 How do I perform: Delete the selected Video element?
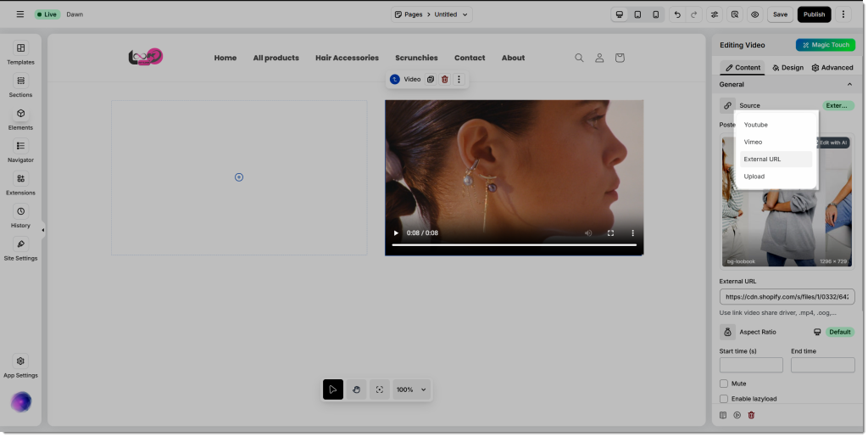(444, 79)
